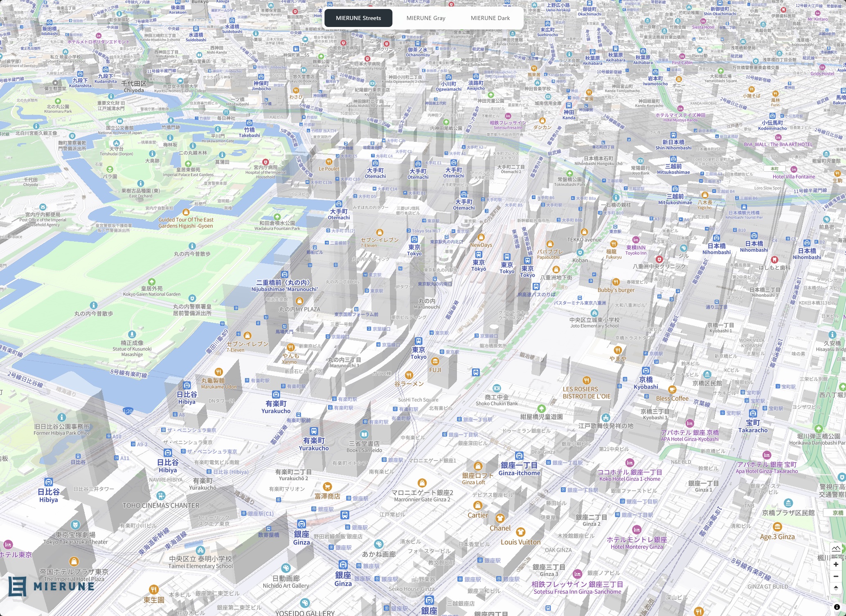Click the Papabubble shop marker
Image resolution: width=846 pixels, height=616 pixels.
tap(550, 244)
